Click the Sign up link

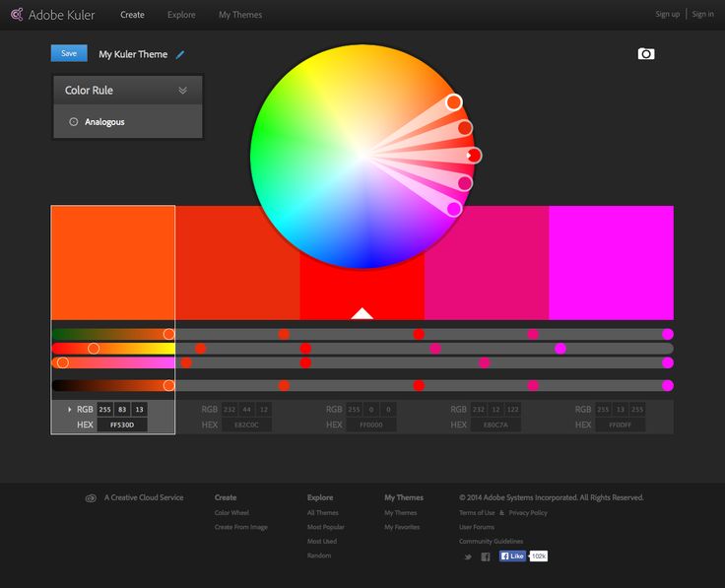pyautogui.click(x=667, y=14)
